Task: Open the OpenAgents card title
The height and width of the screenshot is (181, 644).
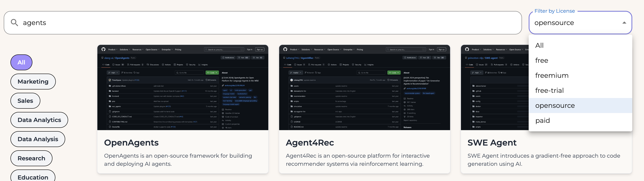Action: click(131, 143)
